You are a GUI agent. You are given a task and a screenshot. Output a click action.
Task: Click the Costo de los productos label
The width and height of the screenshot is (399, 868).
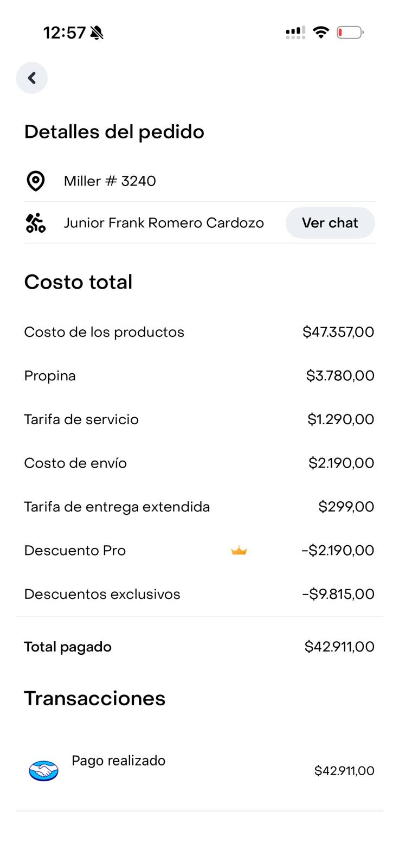coord(104,332)
